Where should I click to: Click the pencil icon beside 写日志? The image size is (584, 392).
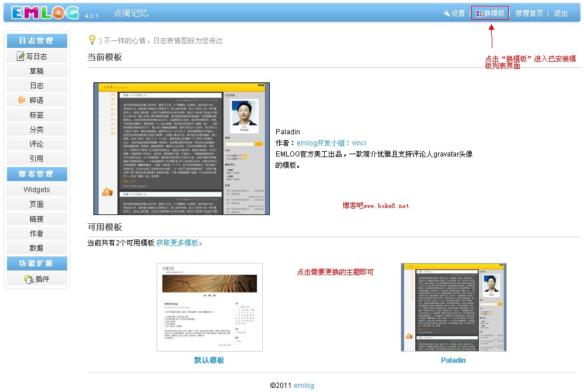[x=21, y=56]
